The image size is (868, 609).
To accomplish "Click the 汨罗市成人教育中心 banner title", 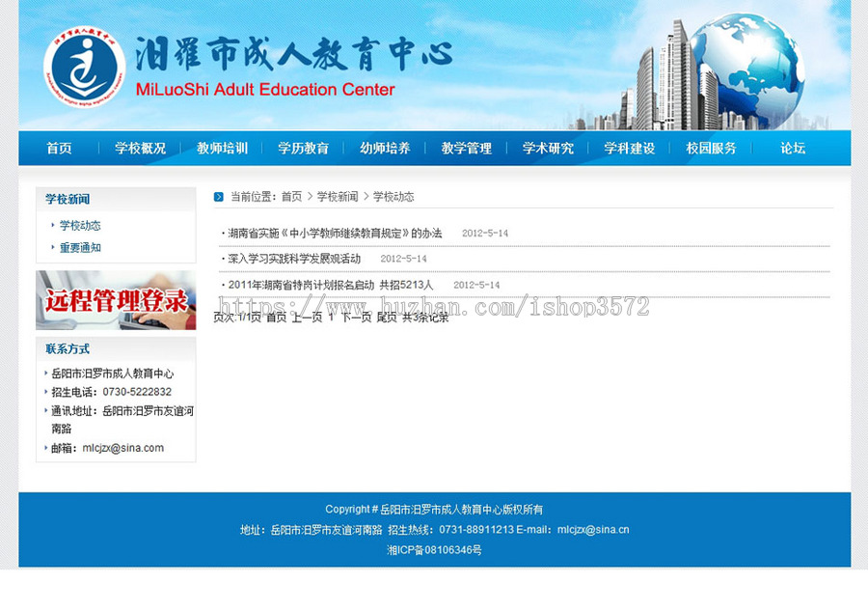I will [294, 55].
